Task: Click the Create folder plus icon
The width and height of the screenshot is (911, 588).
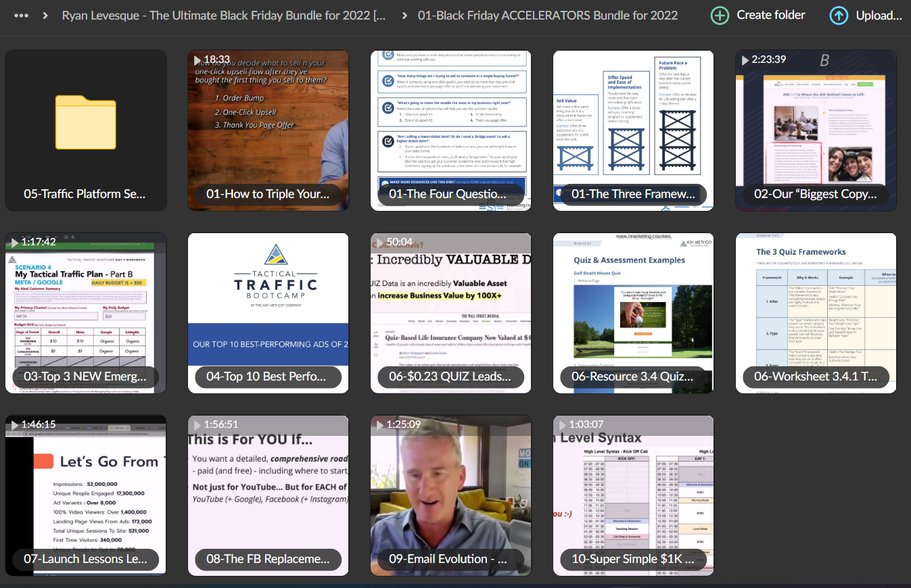Action: click(x=720, y=16)
